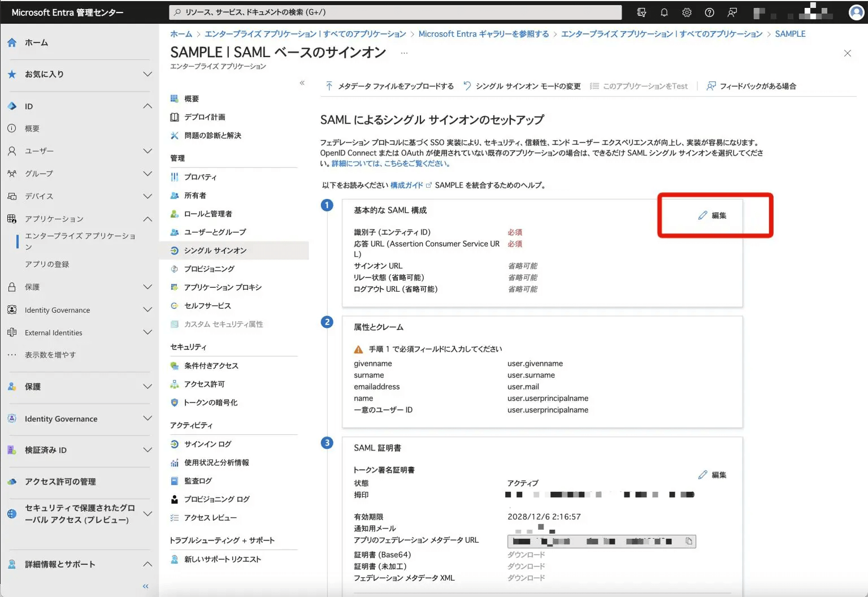Open the notifications bell
868x597 pixels.
[664, 12]
